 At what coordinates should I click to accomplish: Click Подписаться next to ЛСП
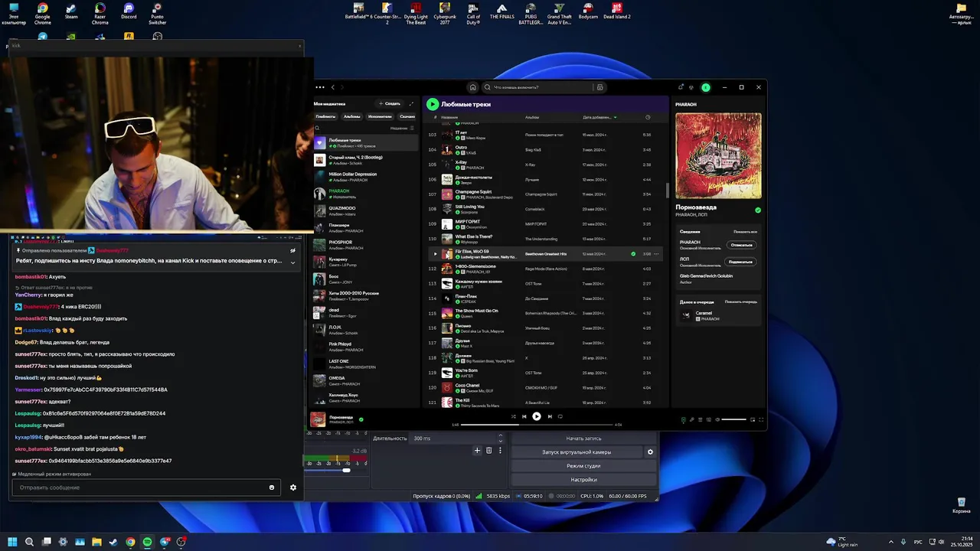click(740, 262)
